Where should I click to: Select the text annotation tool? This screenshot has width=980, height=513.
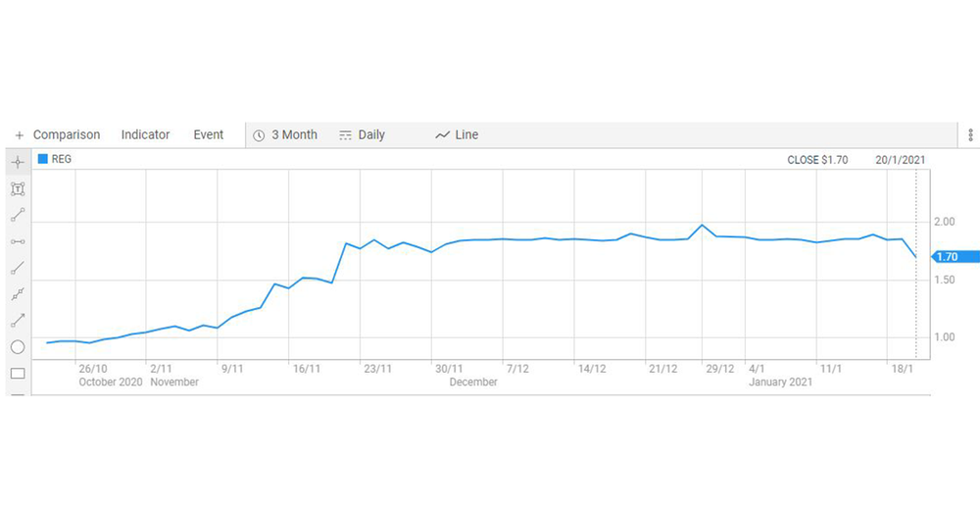tap(18, 189)
